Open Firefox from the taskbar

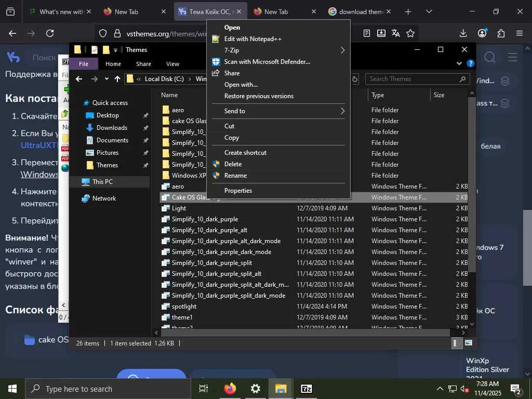pyautogui.click(x=230, y=389)
